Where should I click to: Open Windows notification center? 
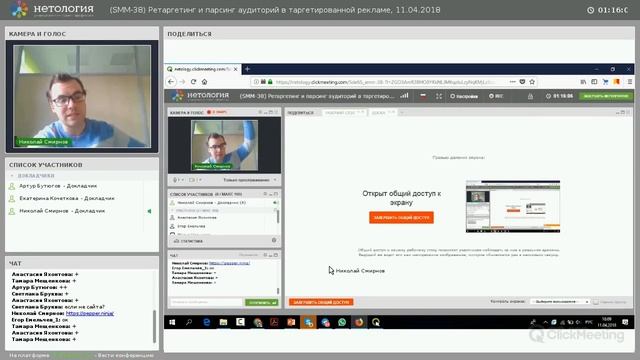coord(625,322)
